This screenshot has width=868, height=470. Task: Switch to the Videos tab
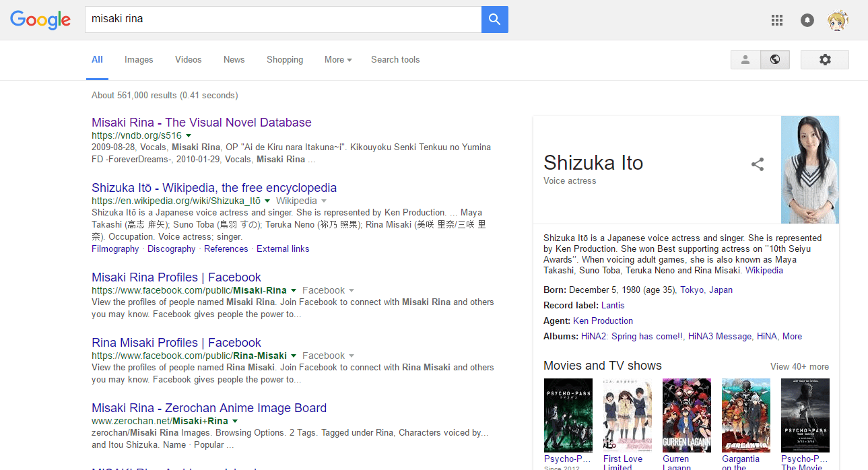click(189, 59)
